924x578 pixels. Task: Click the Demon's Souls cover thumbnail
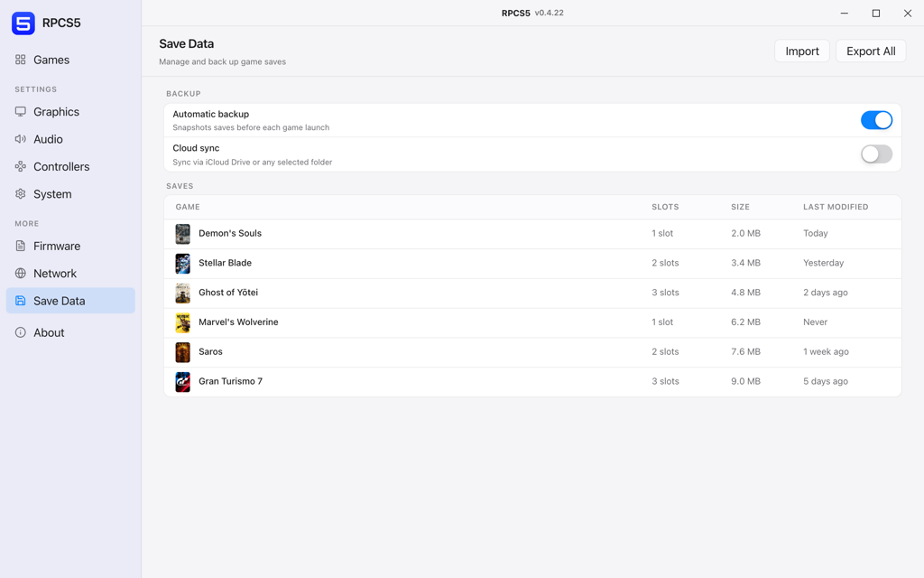tap(182, 234)
